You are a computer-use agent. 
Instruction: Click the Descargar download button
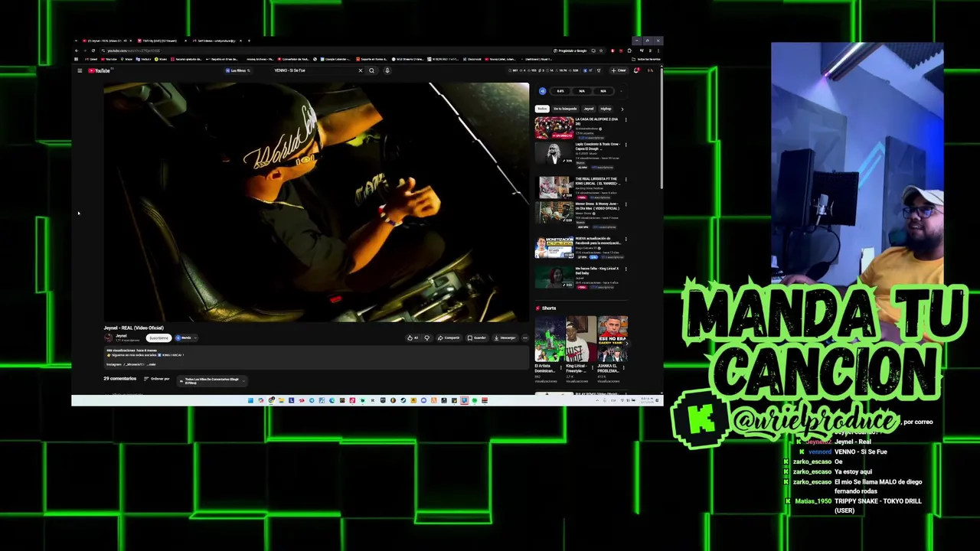(505, 337)
